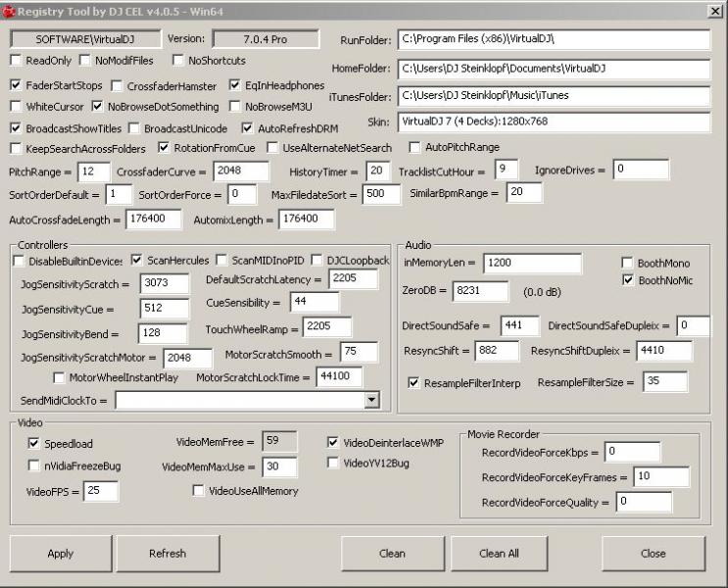The height and width of the screenshot is (588, 728).
Task: Click the ZeroDB value field
Action: click(x=480, y=291)
